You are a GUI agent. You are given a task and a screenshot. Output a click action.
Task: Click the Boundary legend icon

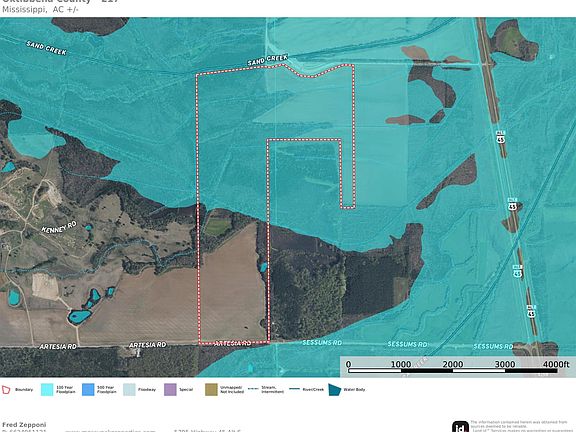(x=6, y=390)
